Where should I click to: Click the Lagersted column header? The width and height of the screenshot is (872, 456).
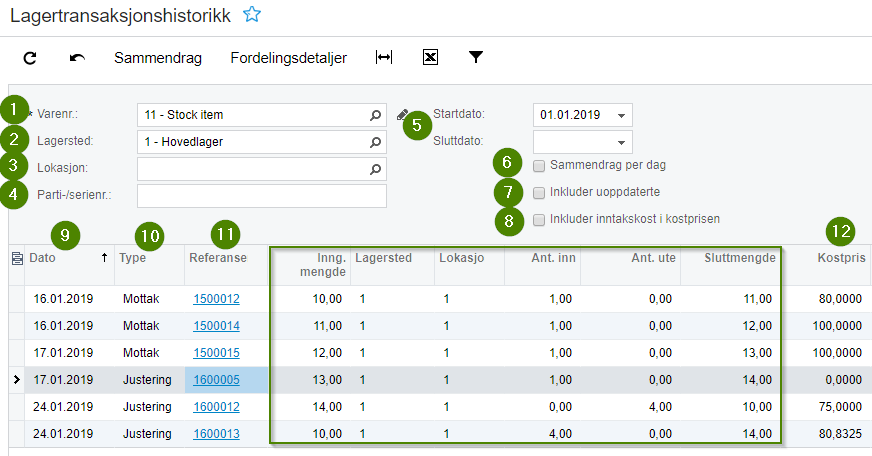393,265
